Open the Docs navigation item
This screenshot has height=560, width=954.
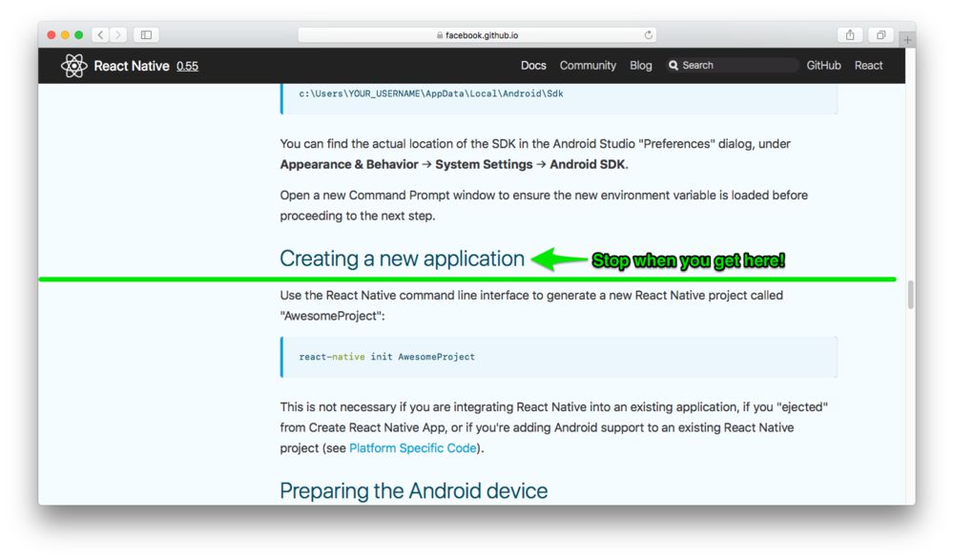point(533,65)
